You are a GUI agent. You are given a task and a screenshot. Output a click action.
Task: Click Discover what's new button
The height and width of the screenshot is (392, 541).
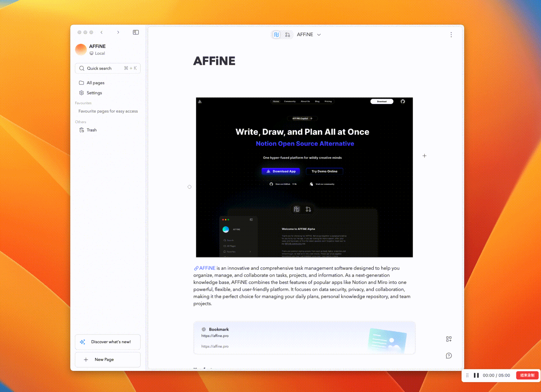(x=108, y=342)
